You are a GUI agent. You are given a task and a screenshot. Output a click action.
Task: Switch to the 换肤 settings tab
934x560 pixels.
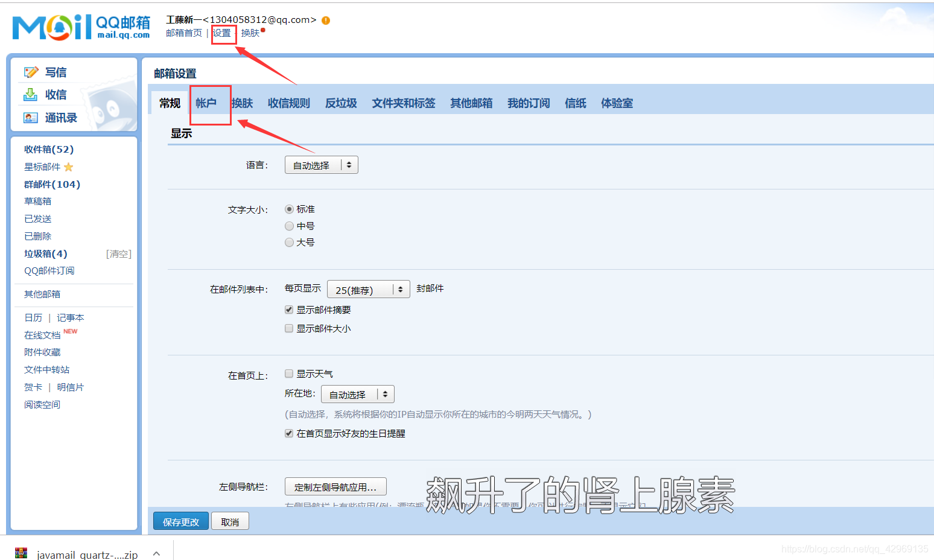(242, 103)
